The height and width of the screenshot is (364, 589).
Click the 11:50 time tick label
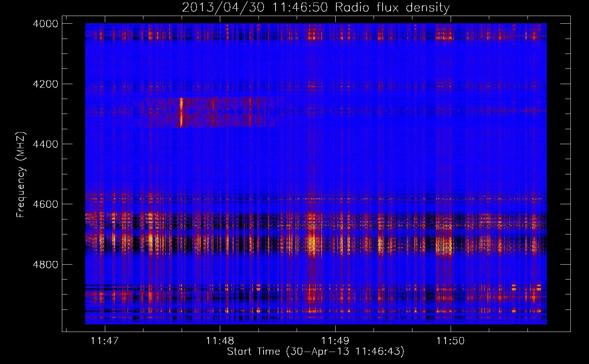click(451, 341)
